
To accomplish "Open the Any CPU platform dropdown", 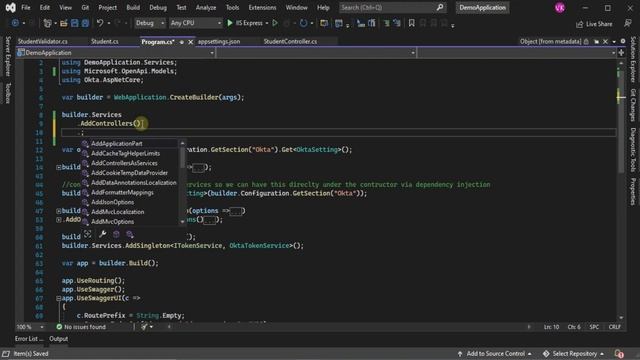I will click(x=196, y=23).
